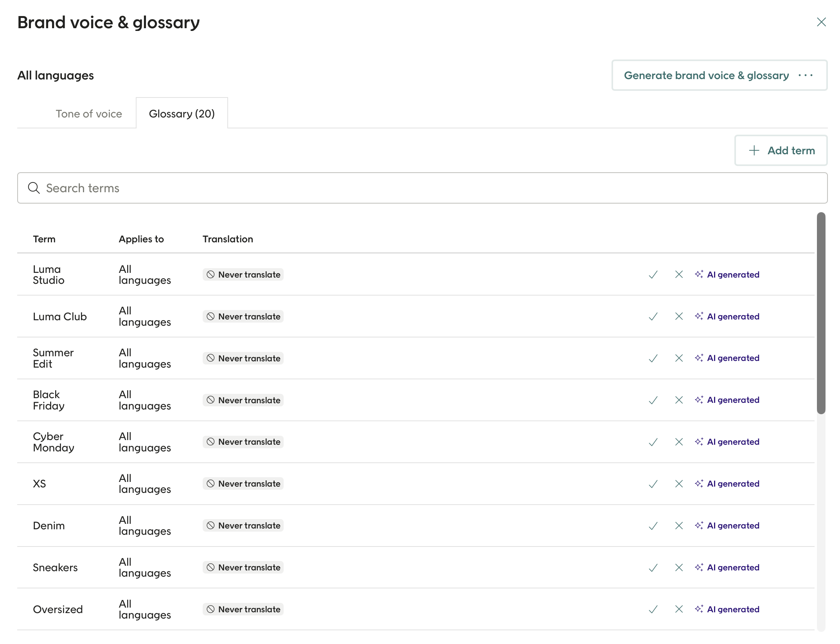Remove the Cyber Monday term via X
Image resolution: width=840 pixels, height=644 pixels.
(x=679, y=442)
